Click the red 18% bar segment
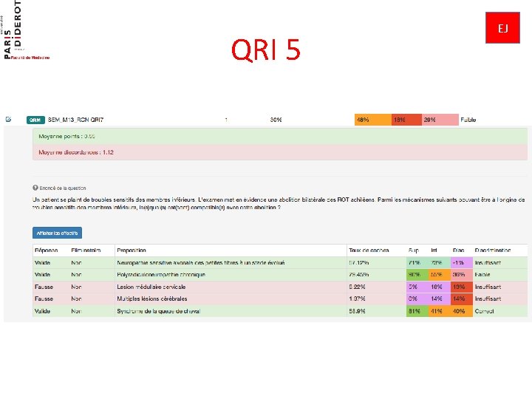This screenshot has width=532, height=399. pos(406,120)
